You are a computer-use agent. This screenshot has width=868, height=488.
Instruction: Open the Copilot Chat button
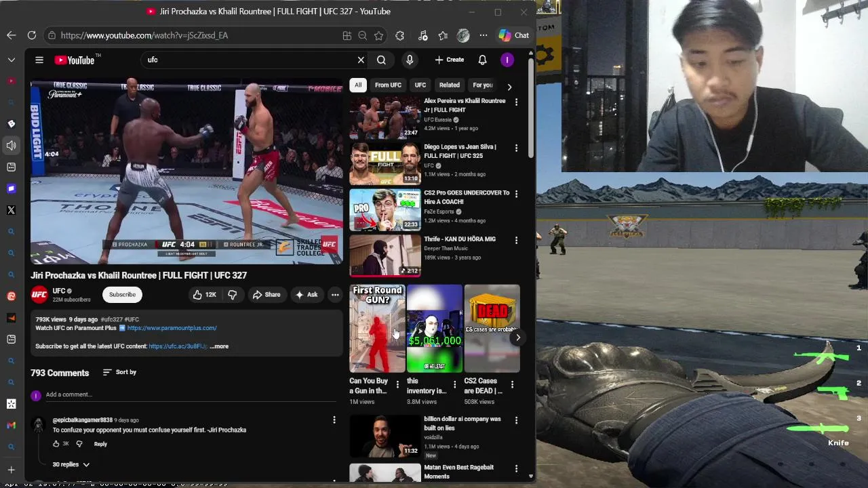point(513,35)
